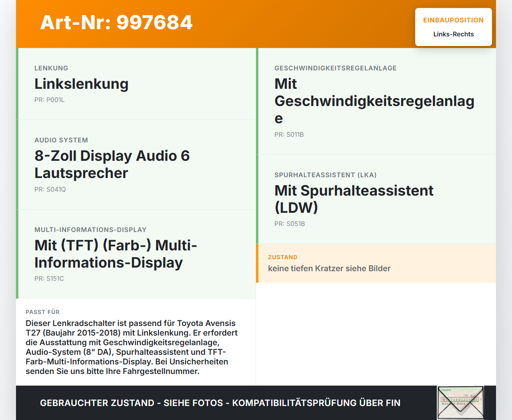Click the PR: S011B code
The height and width of the screenshot is (420, 512).
click(x=289, y=135)
